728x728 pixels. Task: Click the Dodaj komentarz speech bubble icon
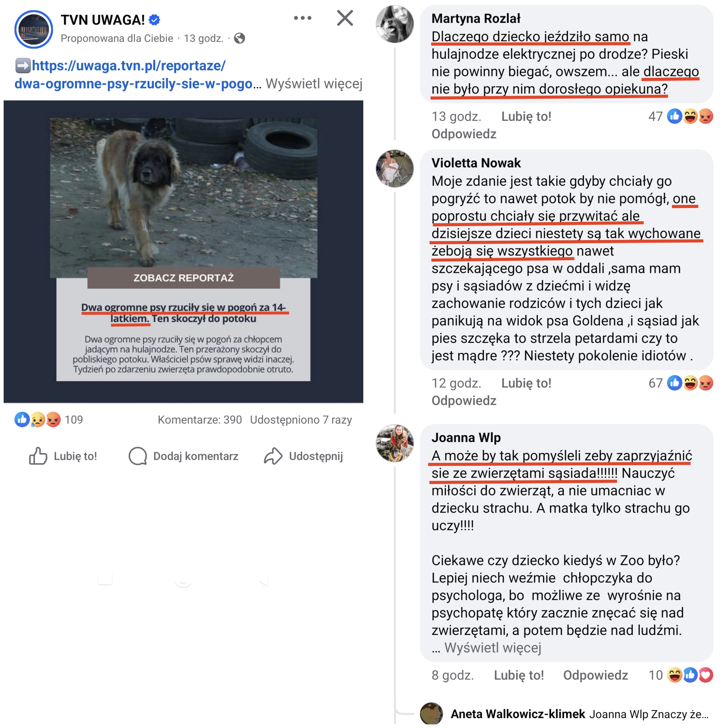pos(138,456)
